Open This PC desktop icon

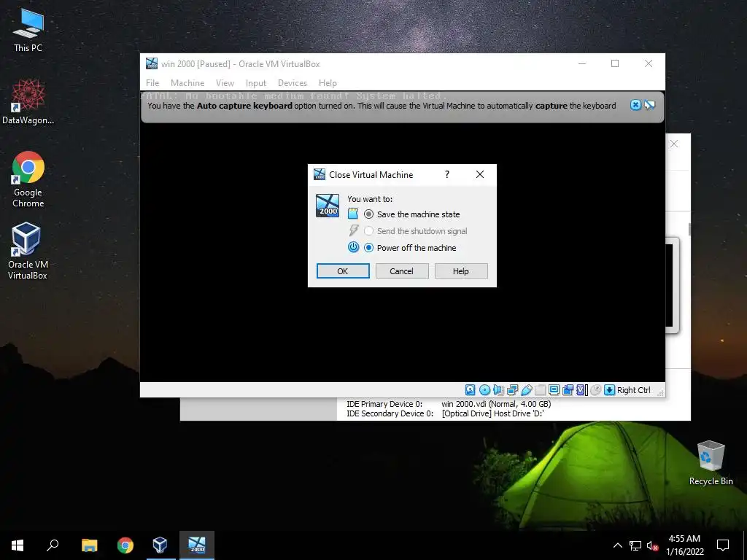click(x=28, y=30)
